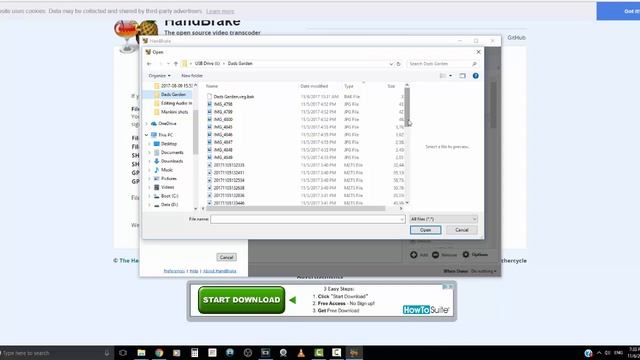Open the address bar previous locations dropdown
Viewport: 640px width, 360px height.
coord(391,64)
